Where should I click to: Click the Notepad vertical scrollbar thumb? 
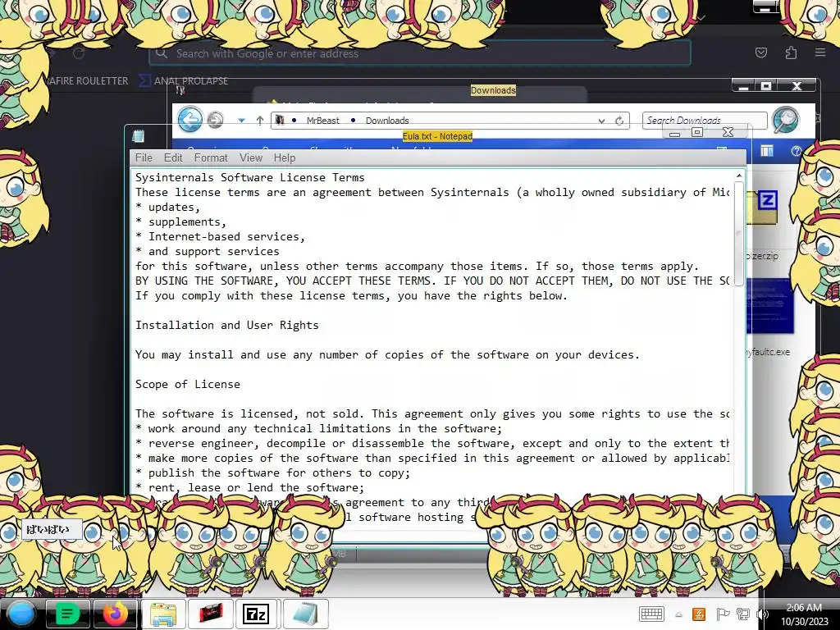tap(739, 234)
